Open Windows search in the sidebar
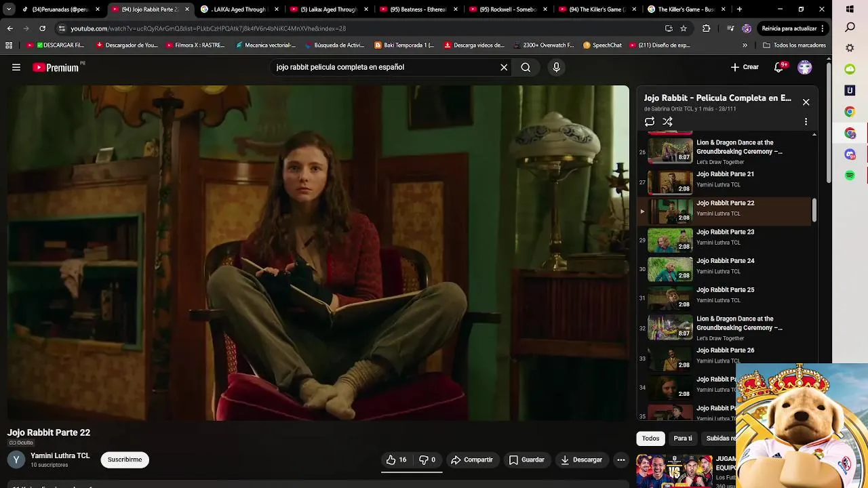 (x=850, y=28)
